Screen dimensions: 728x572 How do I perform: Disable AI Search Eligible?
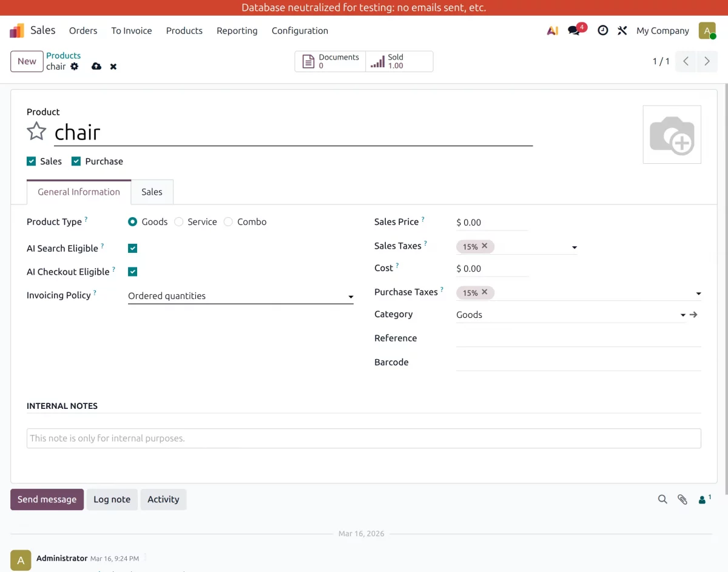pos(132,247)
